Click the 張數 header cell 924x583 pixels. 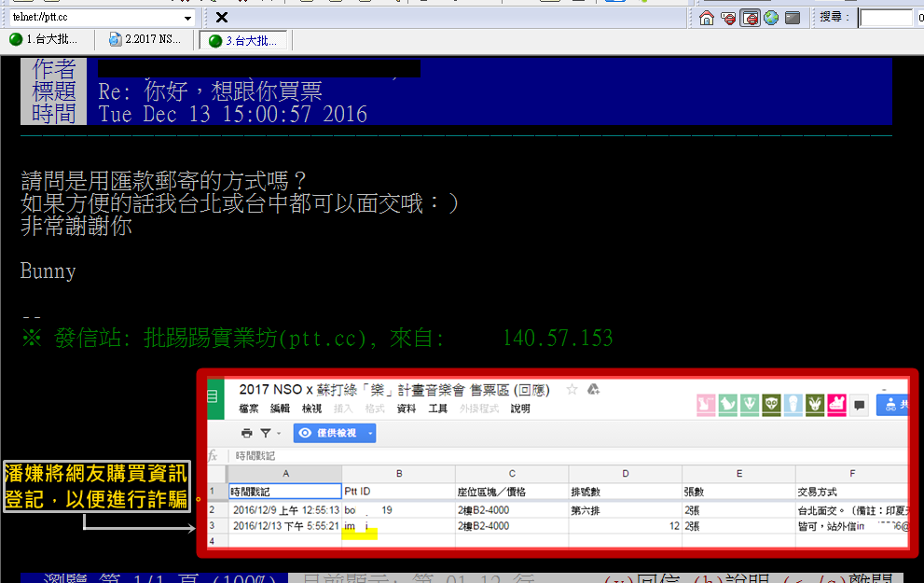tap(739, 492)
